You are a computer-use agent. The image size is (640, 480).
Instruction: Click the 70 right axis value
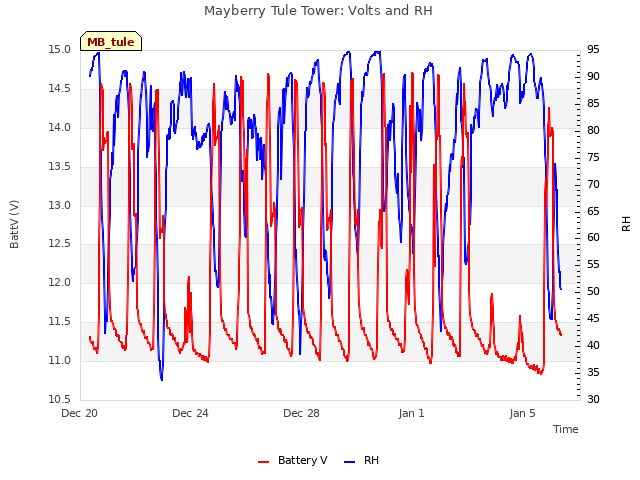click(593, 184)
